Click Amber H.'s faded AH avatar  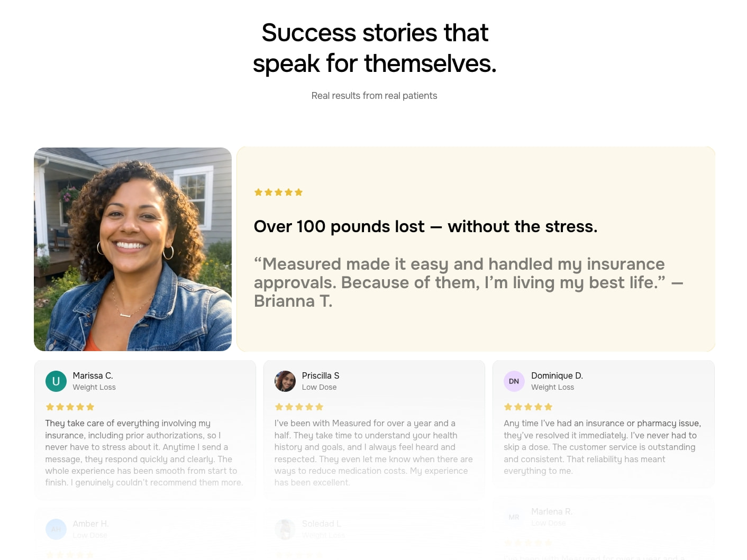[56, 529]
